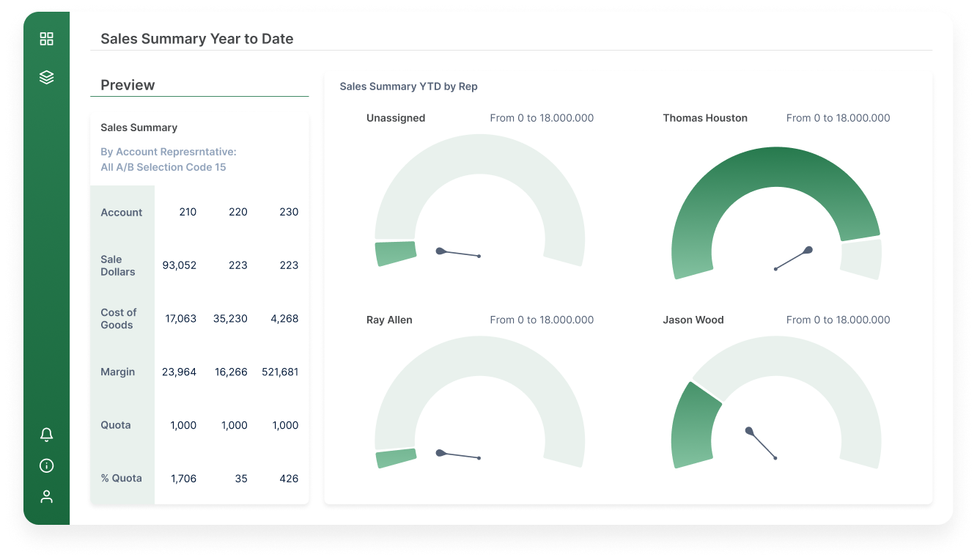Screen dimensions: 977x560
Task: Click the From 0 to 18.000.000 range label under Unassigned
Action: (542, 117)
